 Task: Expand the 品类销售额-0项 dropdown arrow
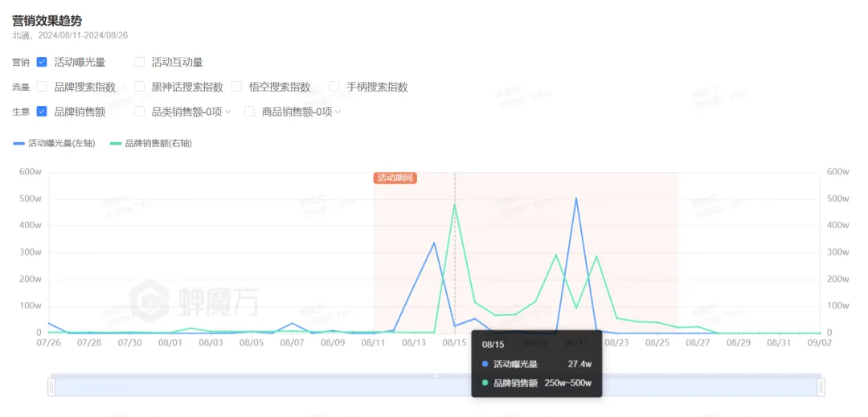click(x=227, y=112)
